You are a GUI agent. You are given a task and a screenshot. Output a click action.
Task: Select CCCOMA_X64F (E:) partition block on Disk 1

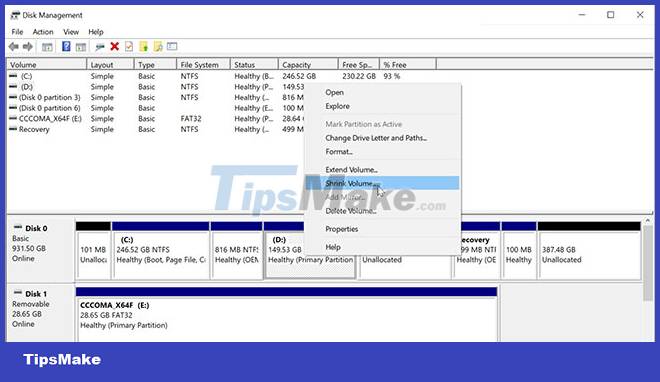click(286, 314)
